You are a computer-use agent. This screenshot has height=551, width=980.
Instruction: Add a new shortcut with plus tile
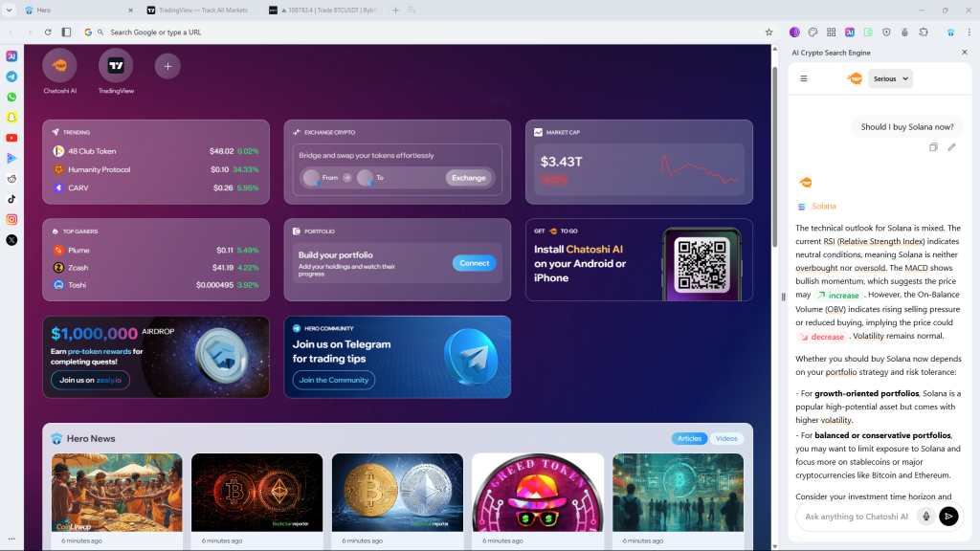click(167, 66)
